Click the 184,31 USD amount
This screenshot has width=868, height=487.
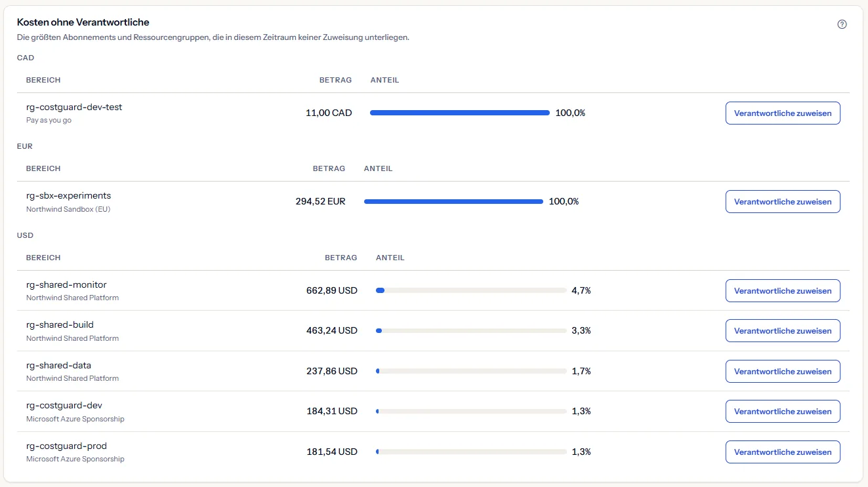(332, 411)
